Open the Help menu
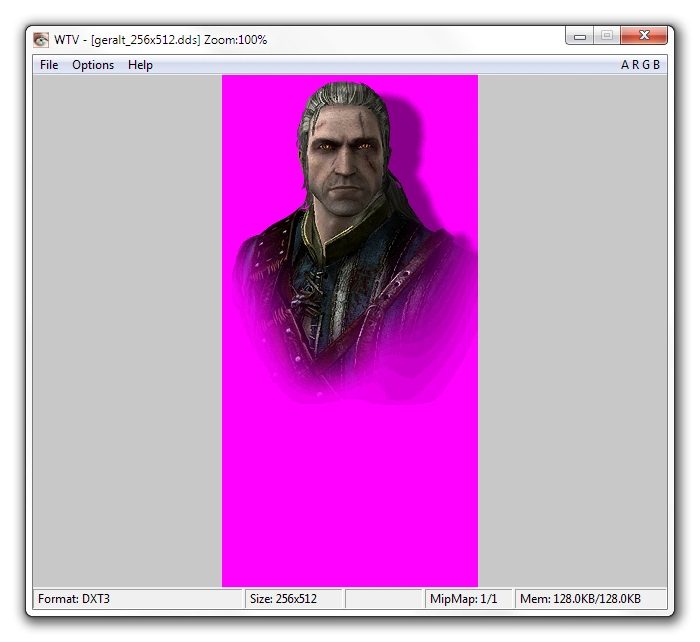Screen dimensions: 700x642 (x=140, y=65)
